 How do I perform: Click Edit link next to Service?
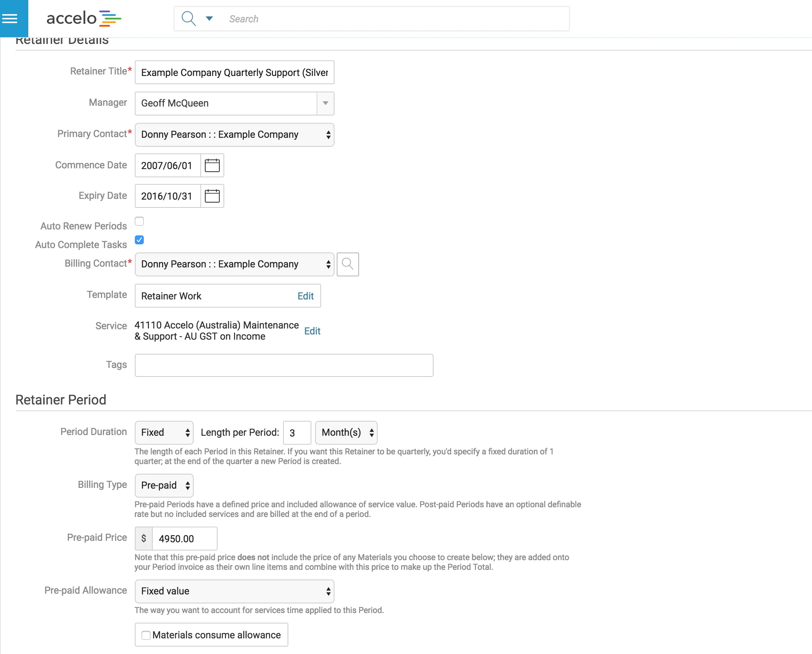pyautogui.click(x=312, y=331)
